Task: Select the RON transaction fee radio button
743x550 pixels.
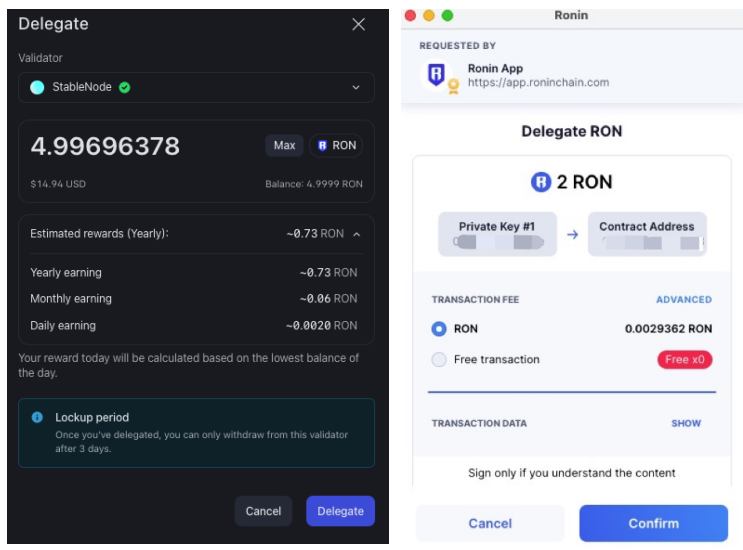Action: tap(438, 328)
